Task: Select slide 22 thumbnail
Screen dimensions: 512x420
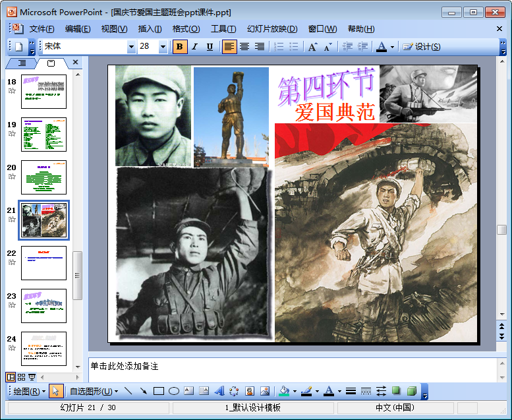Action: coord(43,263)
